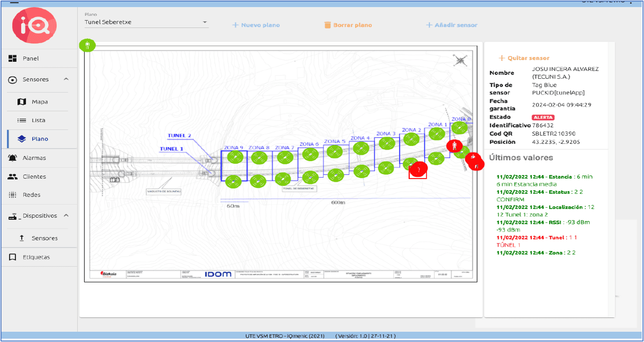The height and width of the screenshot is (342, 644).
Task: Open the Panel dashboard page
Action: click(x=31, y=59)
